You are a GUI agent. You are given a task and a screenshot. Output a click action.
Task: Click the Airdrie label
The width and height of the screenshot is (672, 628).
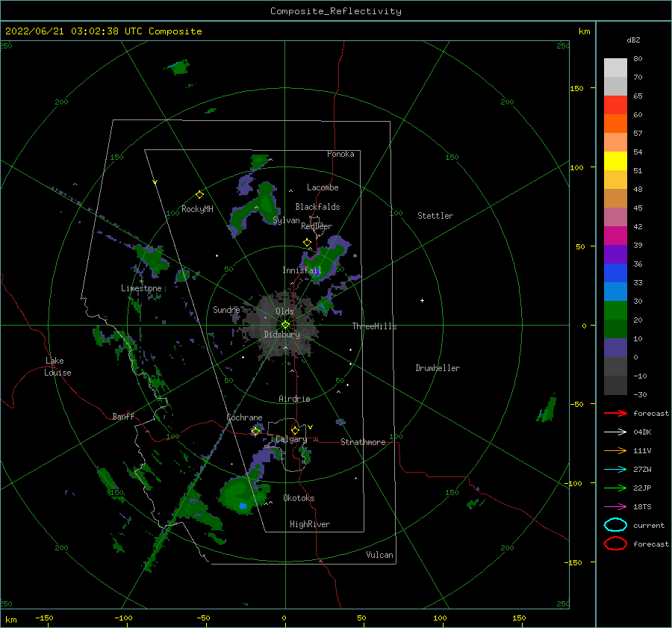[294, 399]
